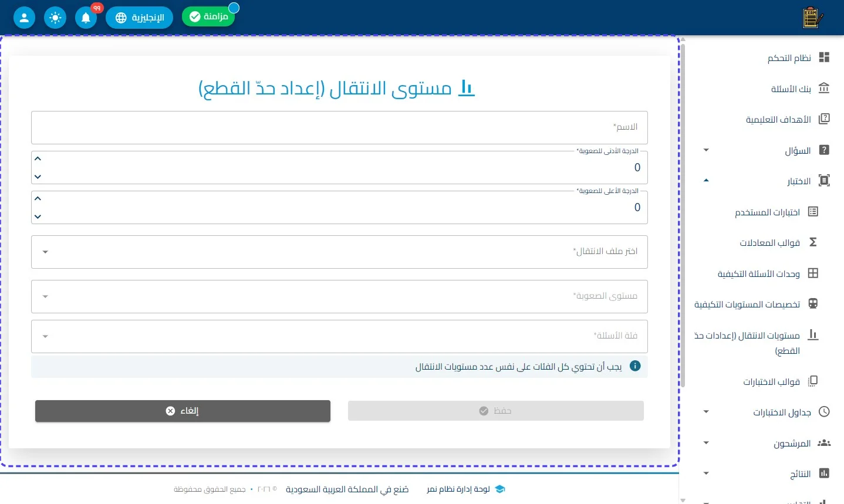Click clock icon of جداول الاختبارات
844x504 pixels.
824,412
